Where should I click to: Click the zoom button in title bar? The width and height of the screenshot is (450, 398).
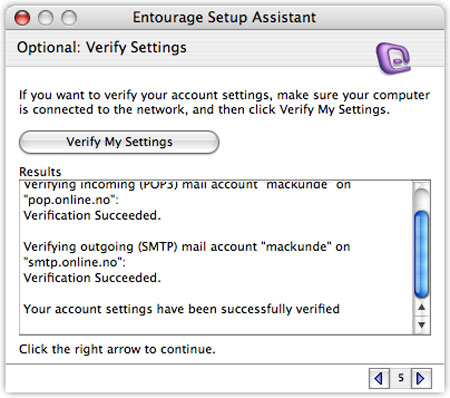click(x=69, y=17)
